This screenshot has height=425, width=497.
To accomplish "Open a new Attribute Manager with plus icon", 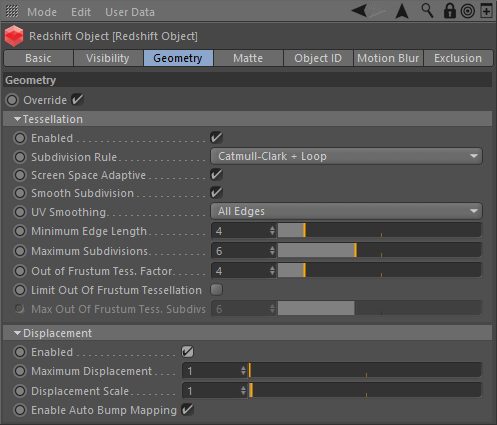I will (x=487, y=11).
